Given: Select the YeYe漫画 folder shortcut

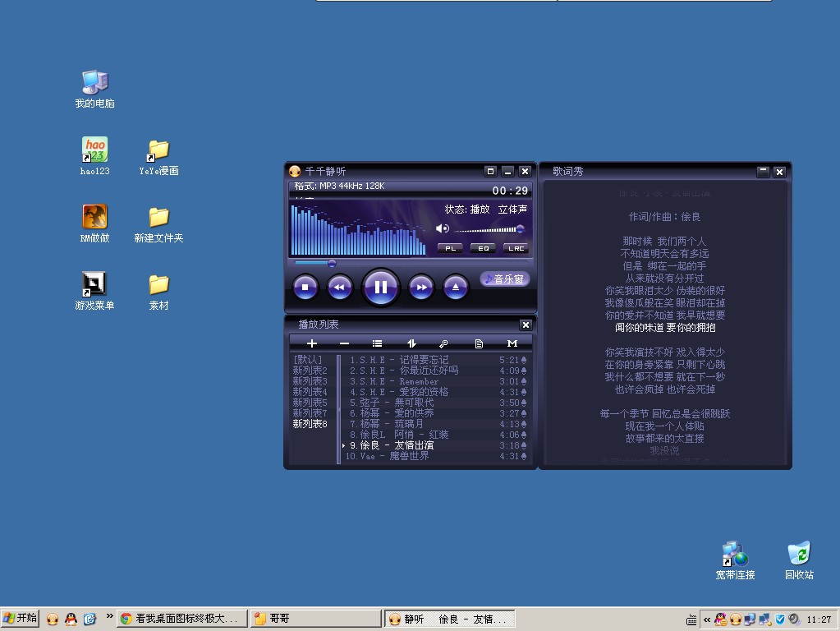Looking at the screenshot, I should click(158, 158).
